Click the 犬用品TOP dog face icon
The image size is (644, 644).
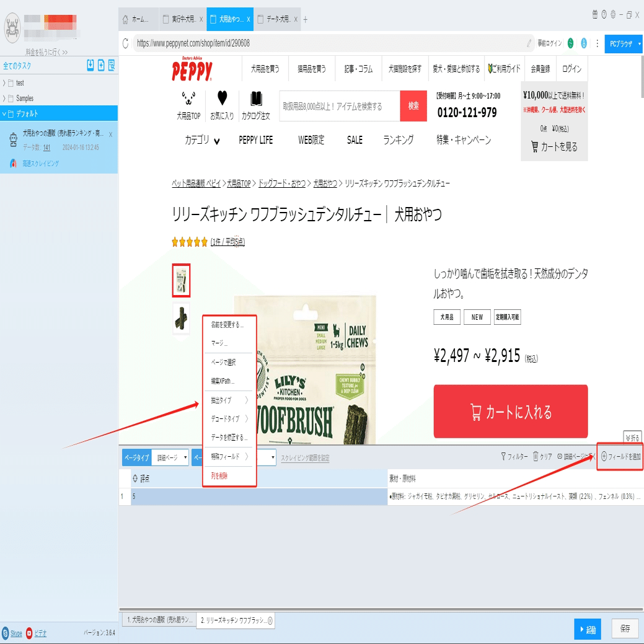click(188, 98)
